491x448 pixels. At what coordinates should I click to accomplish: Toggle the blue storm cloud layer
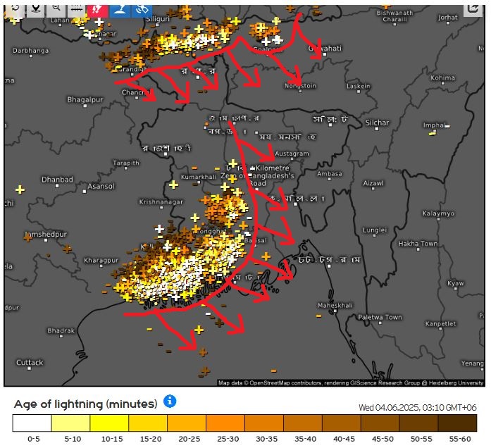pos(120,8)
